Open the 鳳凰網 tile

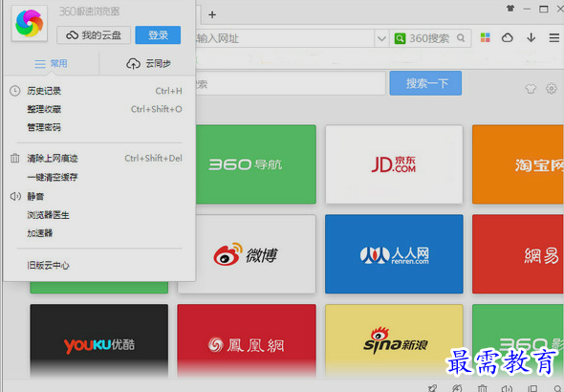point(247,340)
